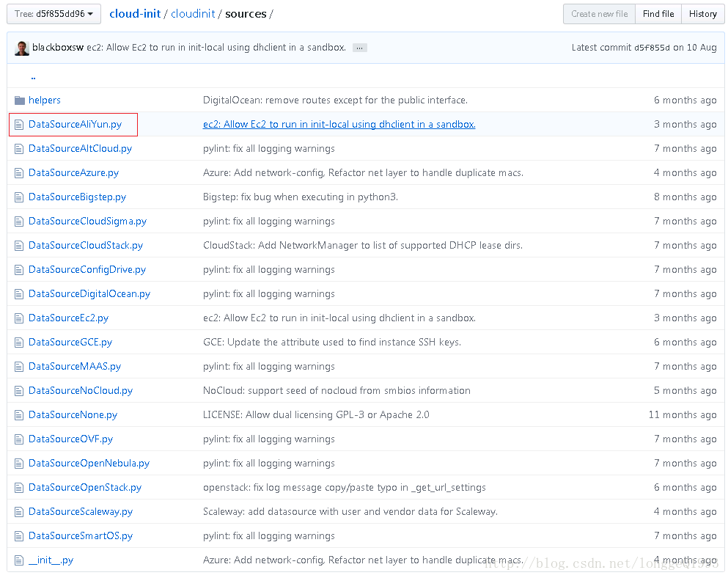The height and width of the screenshot is (578, 728).
Task: Go to cloud-init repository breadcrumb
Action: (136, 14)
